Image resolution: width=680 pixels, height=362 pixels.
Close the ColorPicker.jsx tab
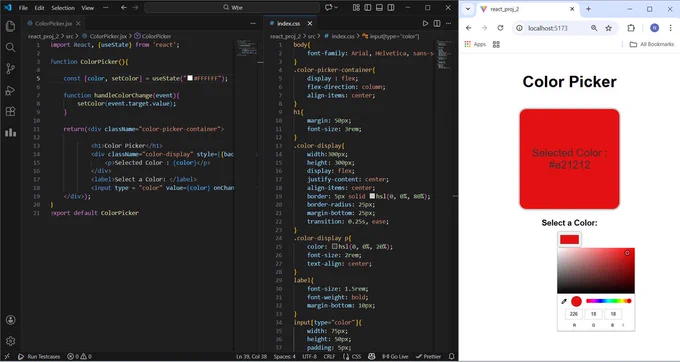click(x=78, y=23)
